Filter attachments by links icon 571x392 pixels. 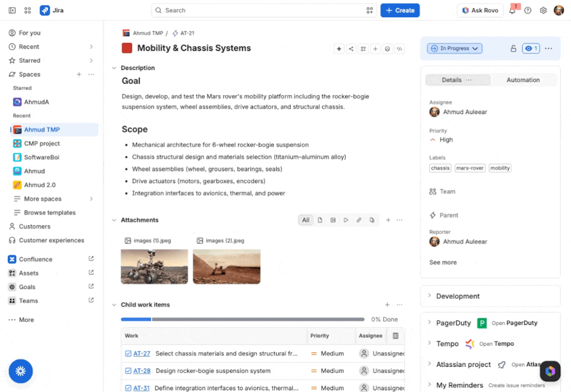pos(359,220)
